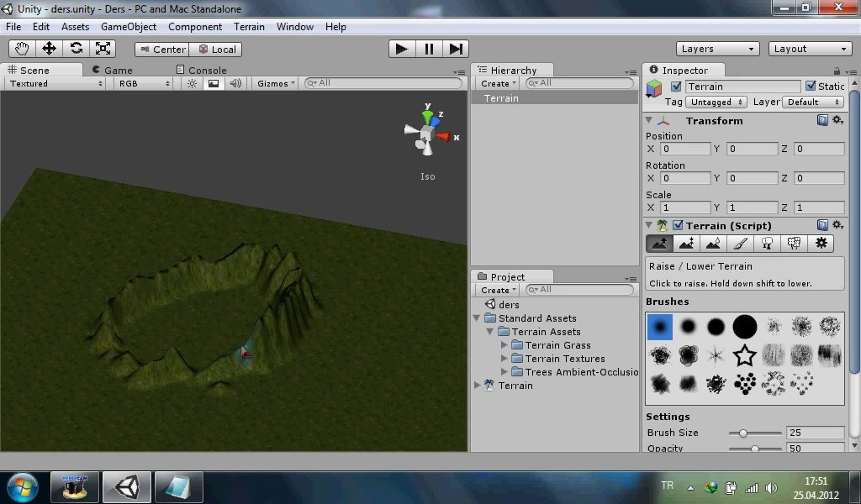This screenshot has width=861, height=504.
Task: Start Play mode
Action: 402,49
